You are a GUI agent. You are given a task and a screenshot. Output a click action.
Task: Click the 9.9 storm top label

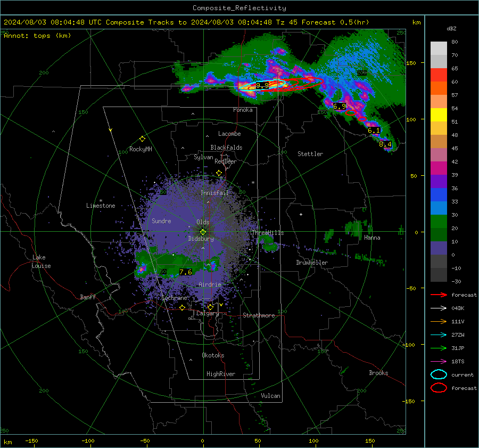click(262, 85)
